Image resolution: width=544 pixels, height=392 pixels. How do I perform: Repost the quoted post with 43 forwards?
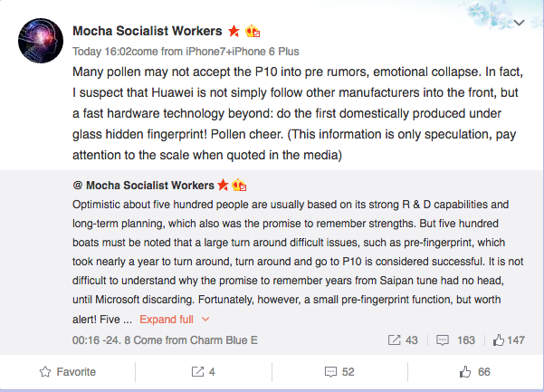[x=403, y=340]
